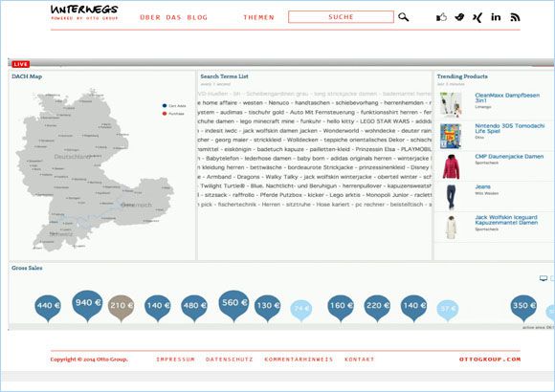555x392 pixels.
Task: Click the CleanMaxx steam mop thumbnail
Action: (451, 105)
